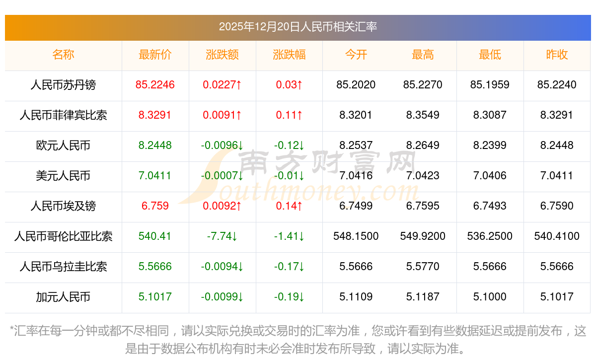Click the 最高 column header
596x364 pixels.
click(423, 55)
